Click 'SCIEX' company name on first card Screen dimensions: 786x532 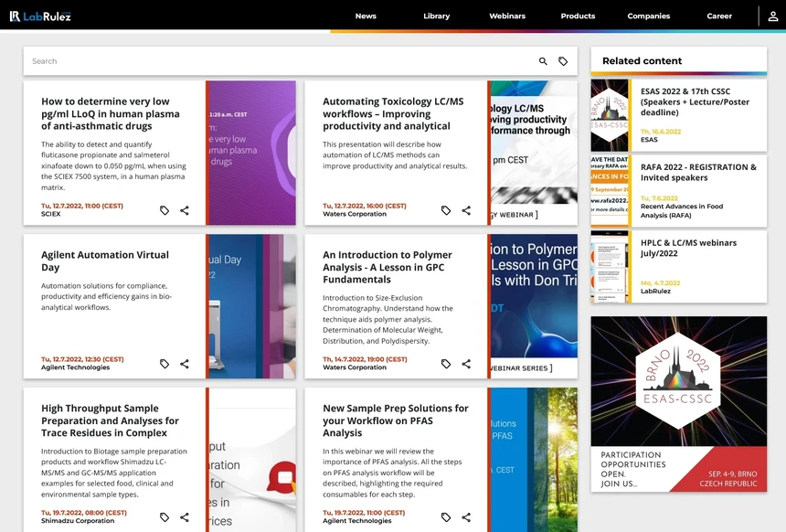coord(50,214)
